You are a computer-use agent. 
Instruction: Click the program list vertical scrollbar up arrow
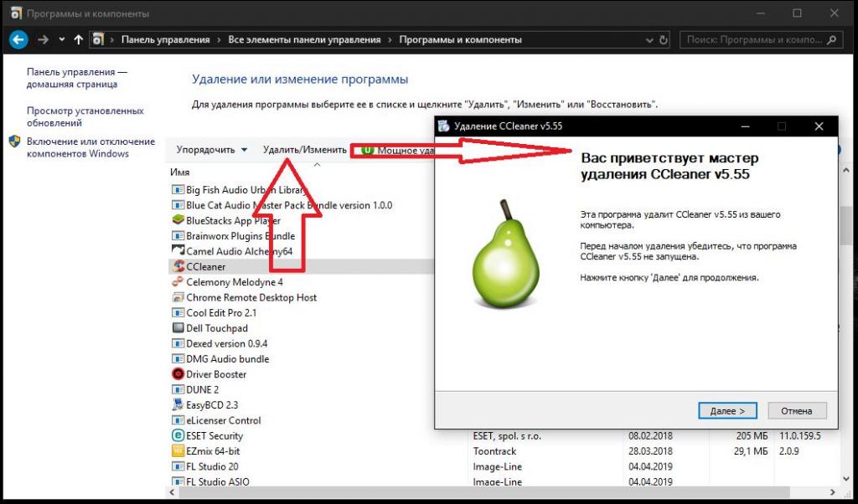pyautogui.click(x=845, y=171)
